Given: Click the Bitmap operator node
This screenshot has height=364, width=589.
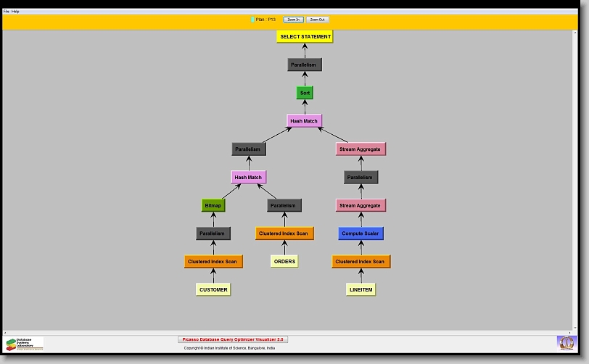Looking at the screenshot, I should (213, 205).
